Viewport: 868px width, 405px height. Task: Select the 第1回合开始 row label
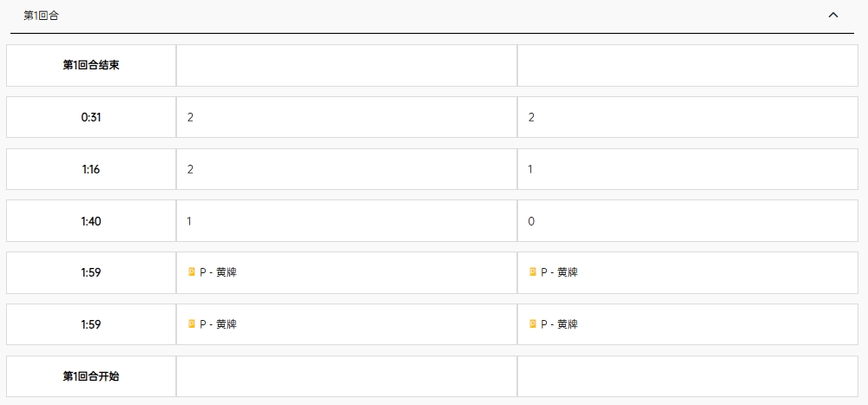[x=91, y=376]
